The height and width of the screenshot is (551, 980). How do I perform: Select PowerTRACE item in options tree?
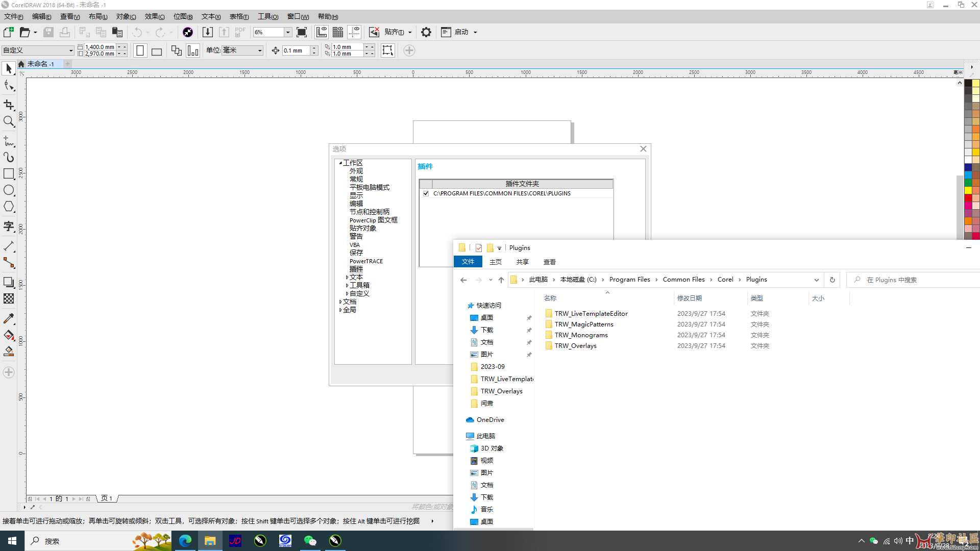366,261
